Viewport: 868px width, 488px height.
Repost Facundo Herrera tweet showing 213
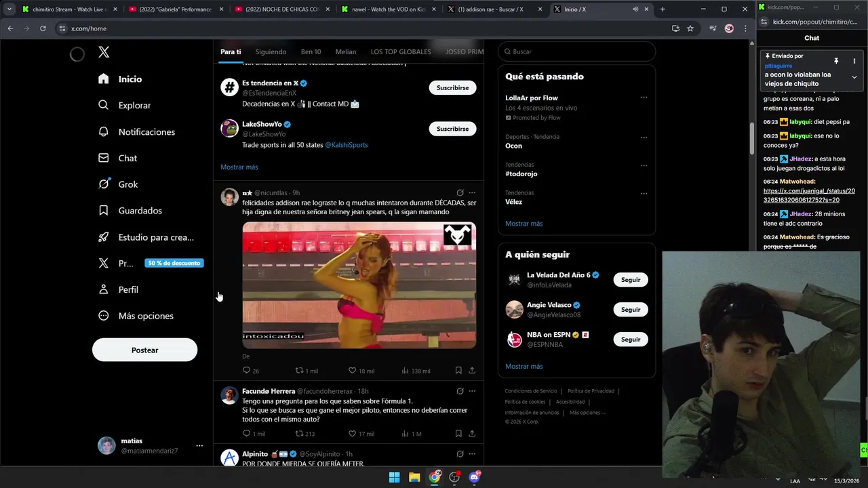(299, 434)
